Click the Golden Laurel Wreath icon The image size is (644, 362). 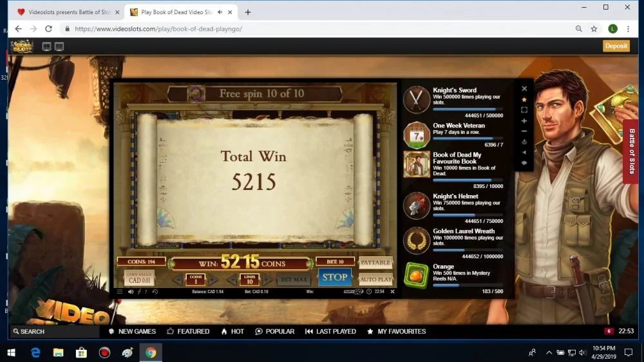pos(417,240)
